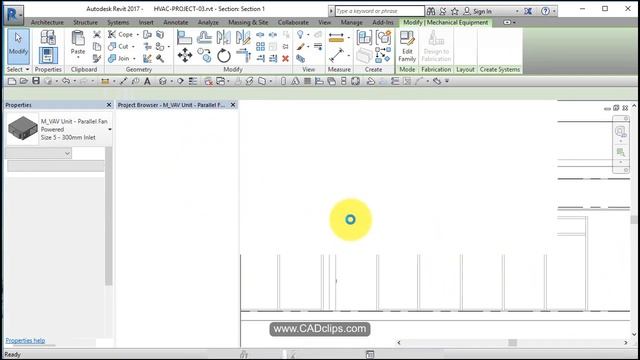
Task: Click the Create Parts icon
Action: [364, 55]
